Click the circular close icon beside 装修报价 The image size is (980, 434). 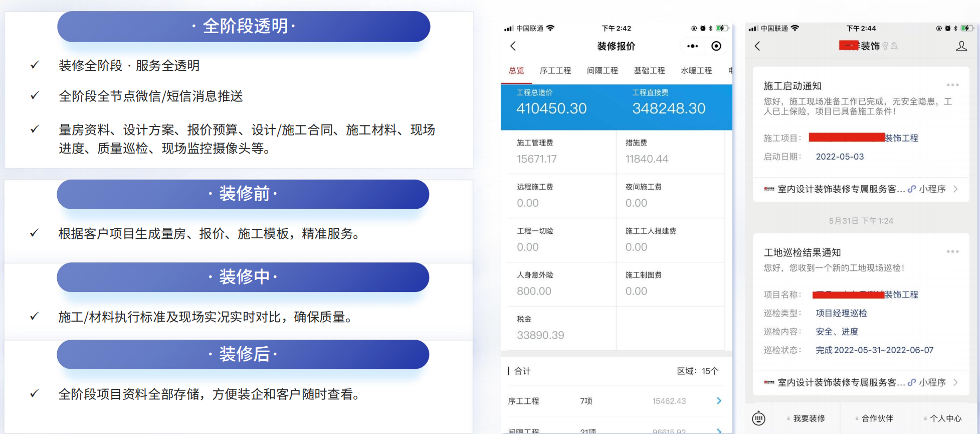coord(716,46)
